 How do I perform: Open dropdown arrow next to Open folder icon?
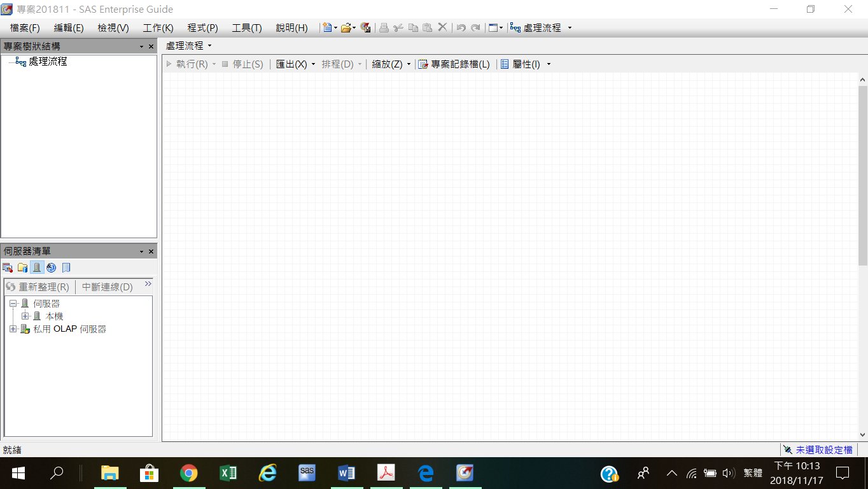point(354,28)
